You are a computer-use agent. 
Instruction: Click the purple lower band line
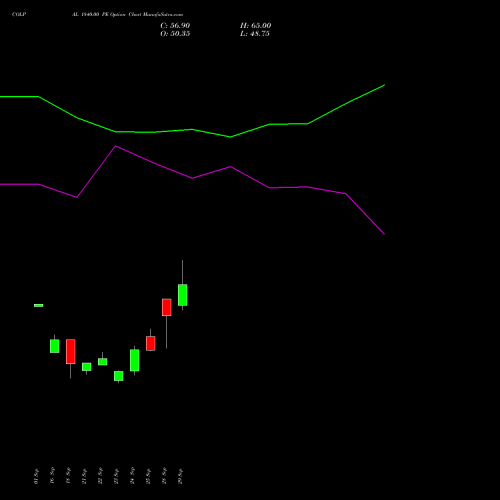click(x=192, y=178)
